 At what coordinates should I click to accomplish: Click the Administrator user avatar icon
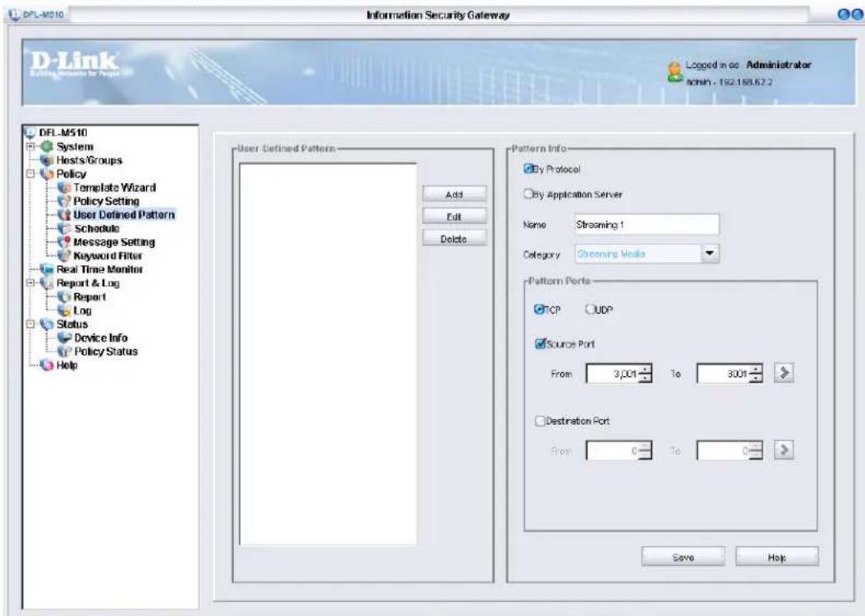pyautogui.click(x=674, y=72)
